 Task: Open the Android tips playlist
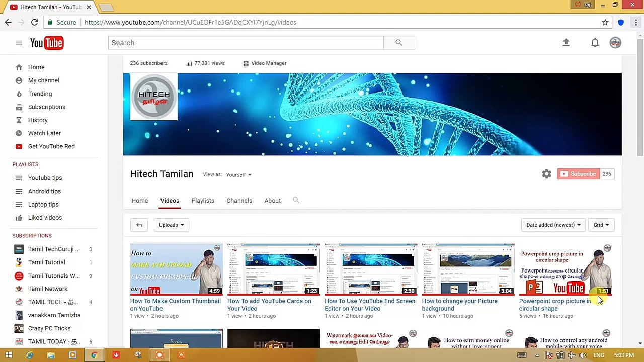[x=44, y=191]
